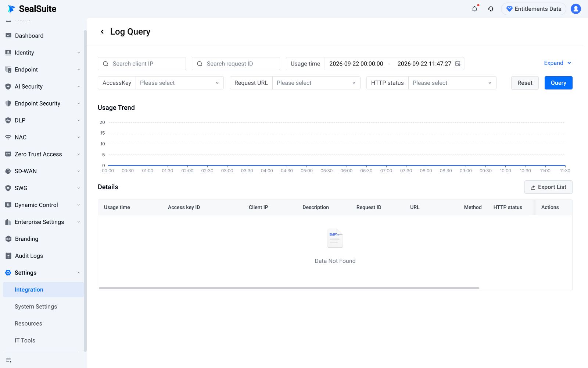Click the support headset icon
Viewport: 588px width, 368px height.
click(491, 9)
